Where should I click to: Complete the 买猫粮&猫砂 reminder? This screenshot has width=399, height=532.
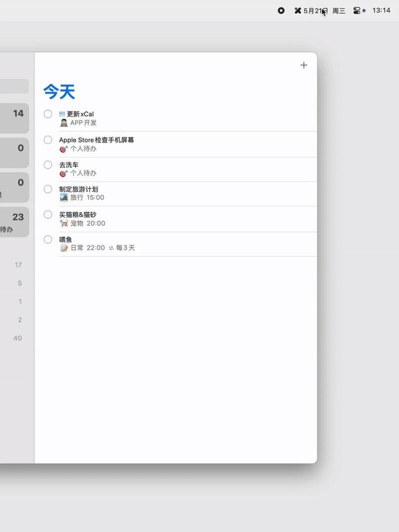point(48,214)
